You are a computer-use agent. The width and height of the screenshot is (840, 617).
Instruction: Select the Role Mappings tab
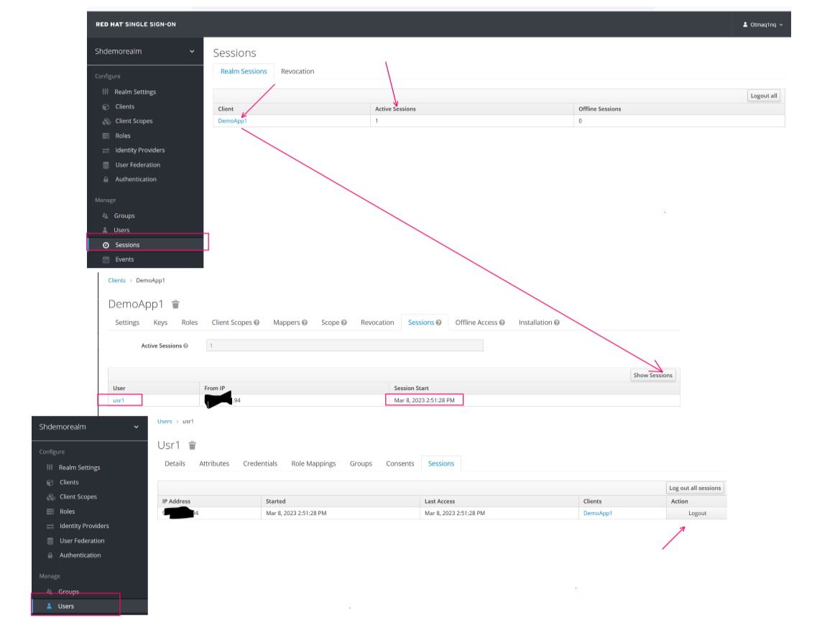click(x=313, y=463)
